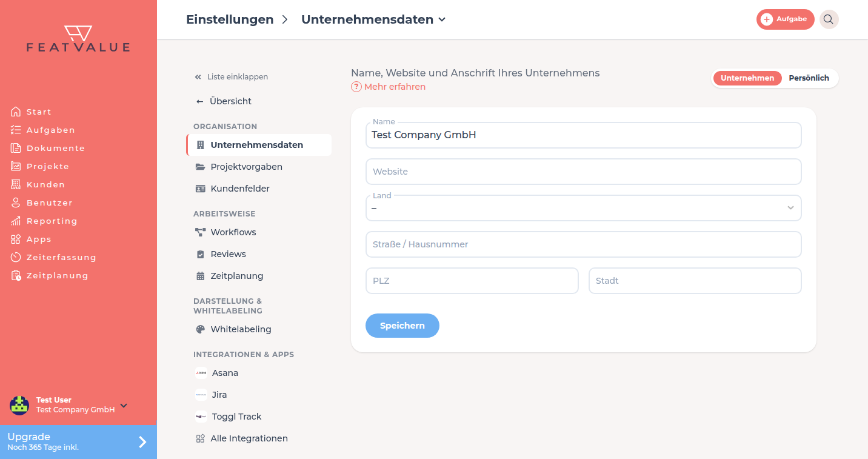
Task: Click the Speichern button
Action: point(402,326)
